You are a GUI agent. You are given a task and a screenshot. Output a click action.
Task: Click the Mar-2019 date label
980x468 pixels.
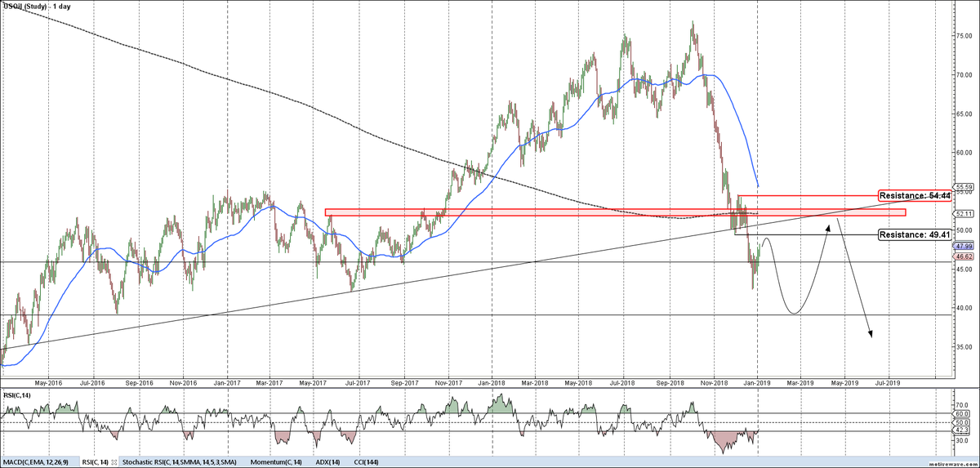800,382
